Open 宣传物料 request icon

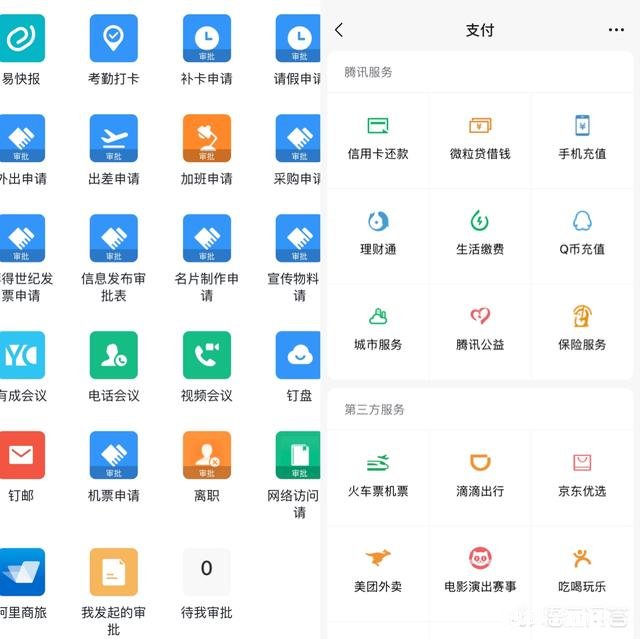point(298,238)
